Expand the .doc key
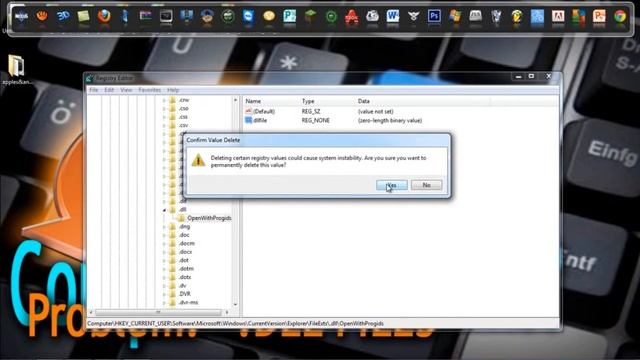This screenshot has width=640, height=360. coord(164,235)
